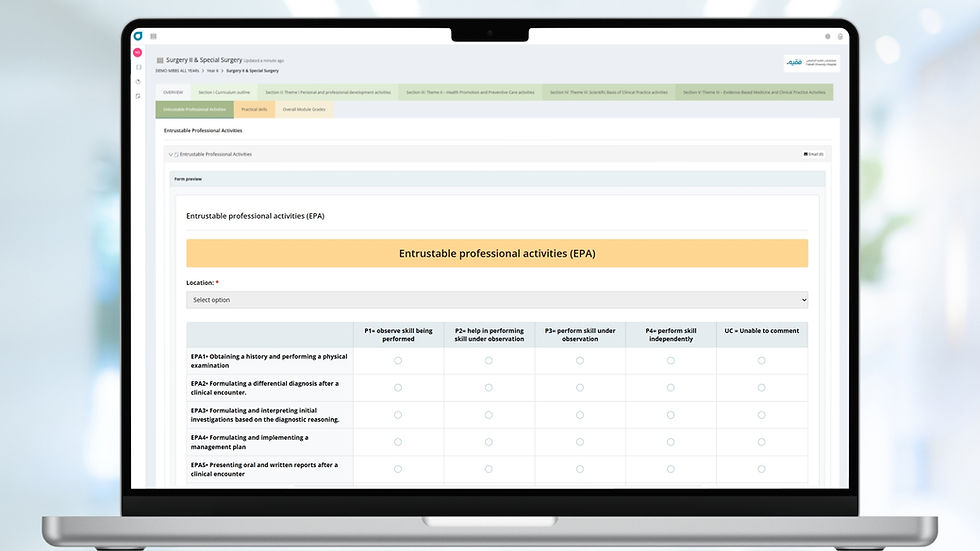980x551 pixels.
Task: Open the grid apps menu icon
Action: point(154,36)
